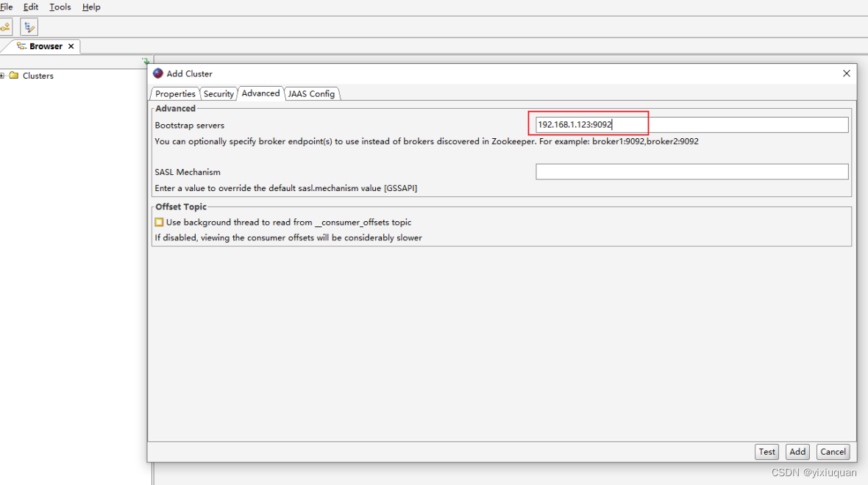Viewport: 868px width, 485px height.
Task: Open the Edit menu
Action: 30,7
